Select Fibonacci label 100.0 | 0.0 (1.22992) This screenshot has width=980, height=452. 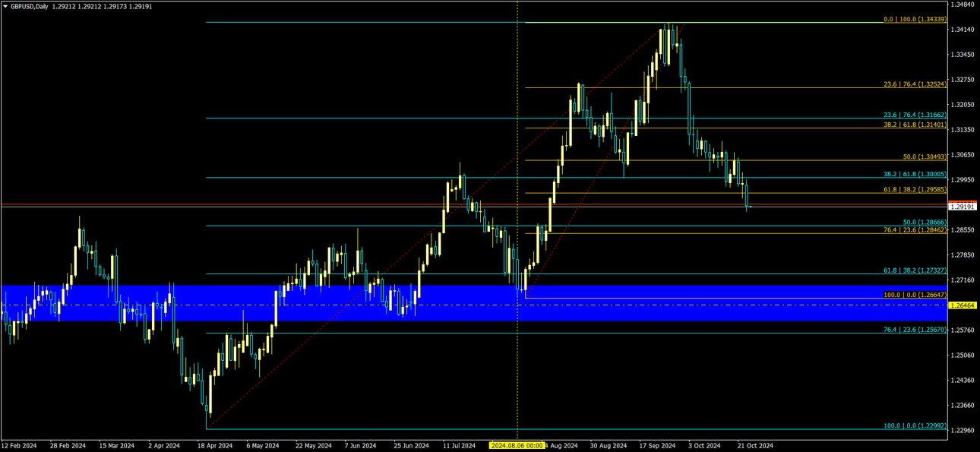pyautogui.click(x=915, y=426)
